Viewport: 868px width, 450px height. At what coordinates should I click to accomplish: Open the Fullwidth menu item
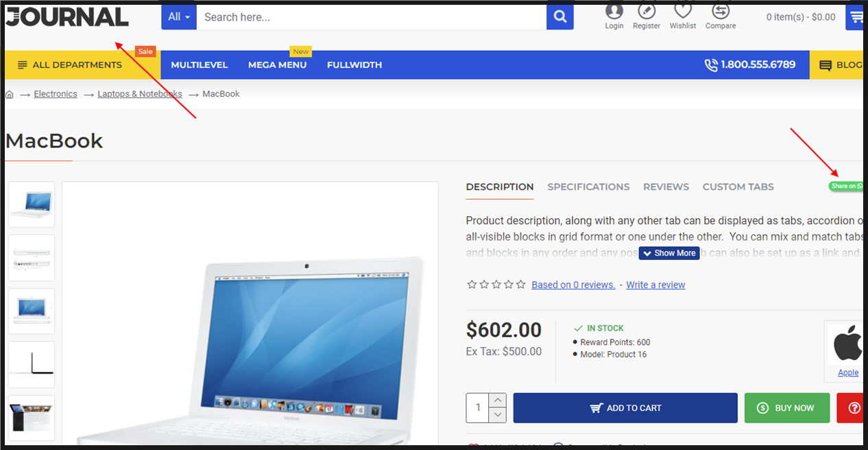pyautogui.click(x=354, y=65)
